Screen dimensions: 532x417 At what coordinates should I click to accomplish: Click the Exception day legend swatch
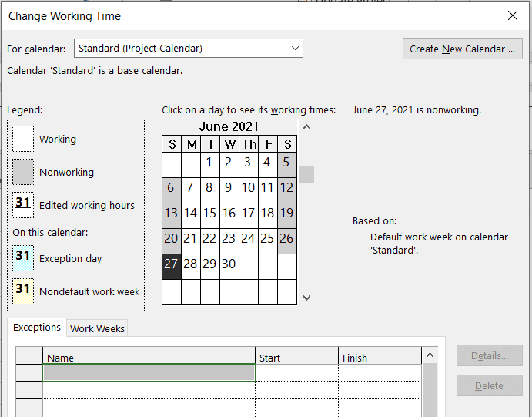[x=23, y=258]
